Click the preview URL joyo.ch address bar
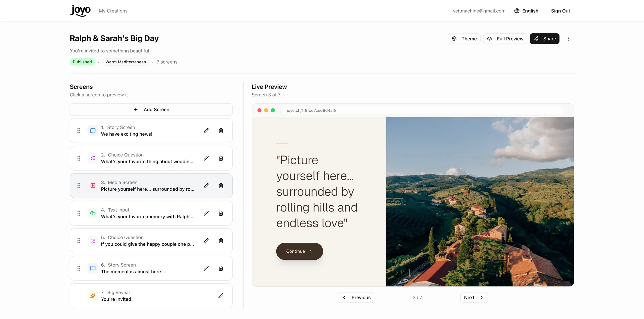Image resolution: width=644 pixels, height=319 pixels. pos(423,110)
